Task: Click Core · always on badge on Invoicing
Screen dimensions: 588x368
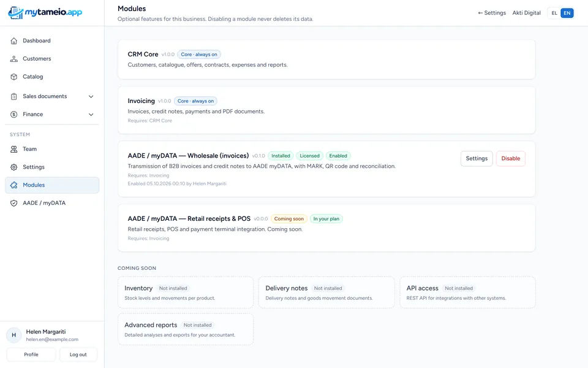Action: (196, 101)
